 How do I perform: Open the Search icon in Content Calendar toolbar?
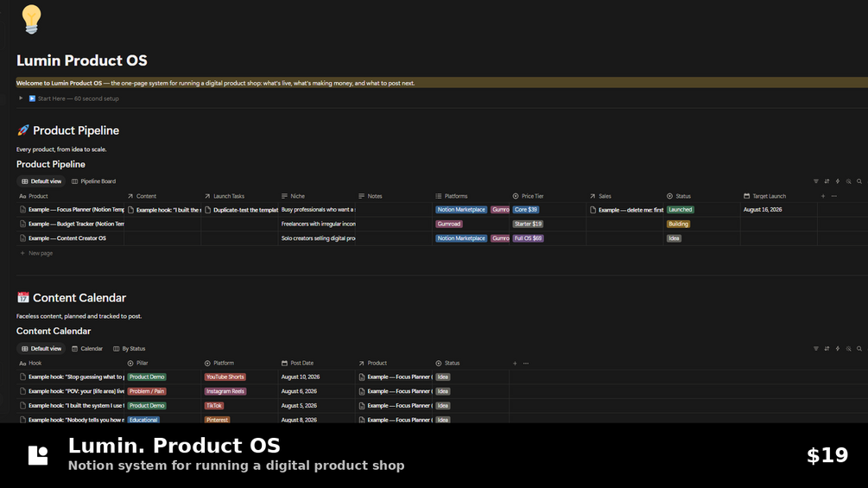point(859,349)
